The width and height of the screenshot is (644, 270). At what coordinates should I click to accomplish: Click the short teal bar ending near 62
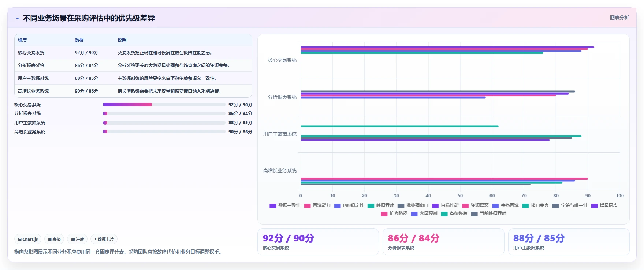[x=399, y=126]
